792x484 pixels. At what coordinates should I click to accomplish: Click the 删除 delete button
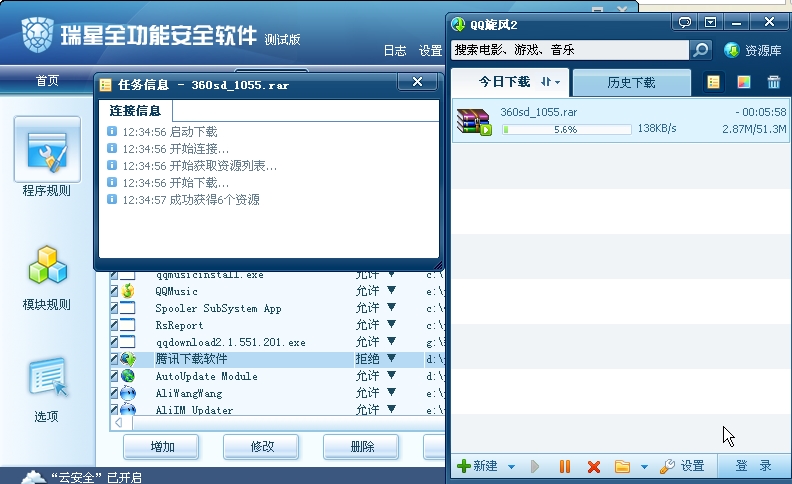(361, 447)
